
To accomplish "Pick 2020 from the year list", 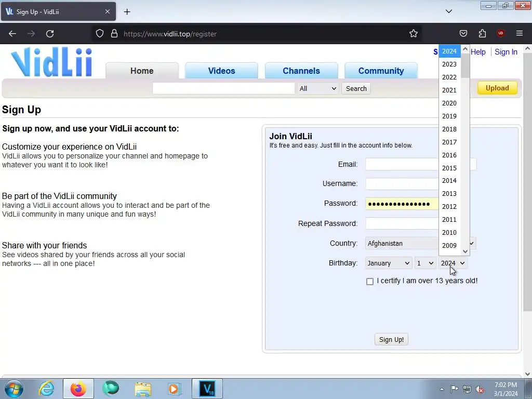I will tap(449, 103).
